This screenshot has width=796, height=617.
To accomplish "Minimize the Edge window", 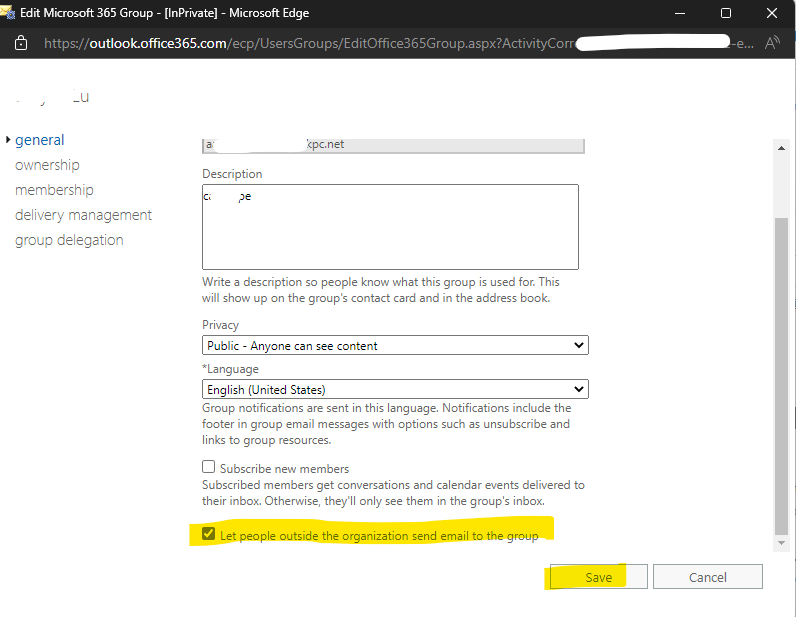I will coord(680,13).
